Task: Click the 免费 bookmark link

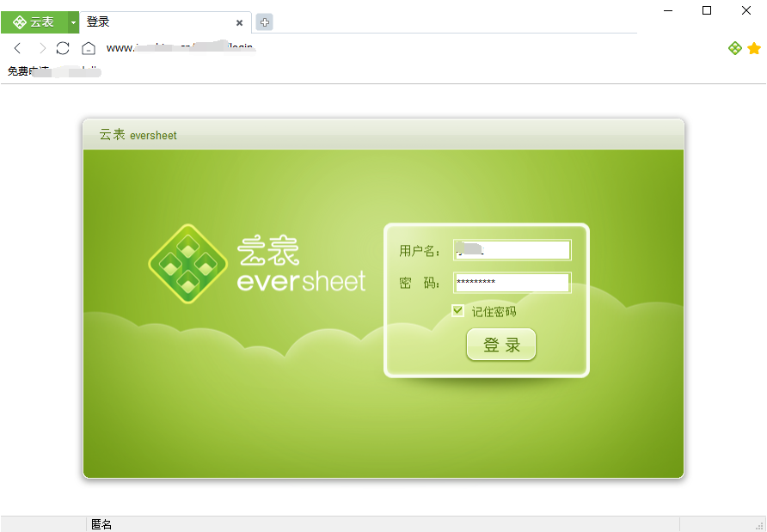Action: pos(54,71)
